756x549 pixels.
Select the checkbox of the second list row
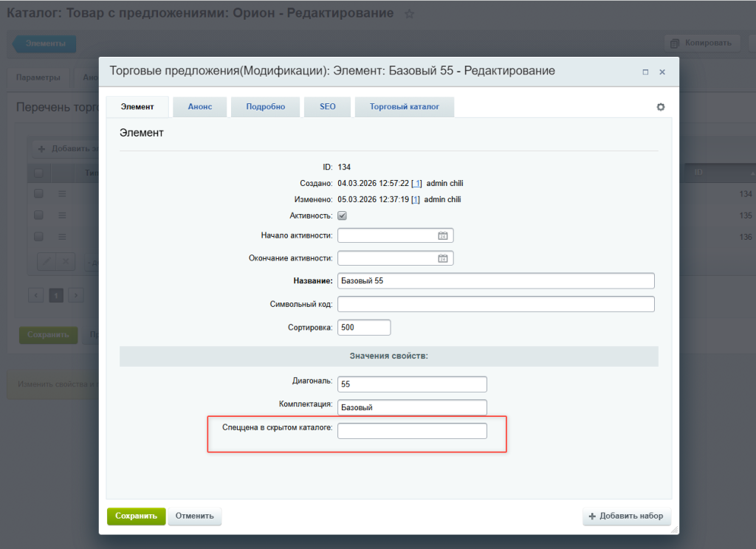click(x=38, y=215)
